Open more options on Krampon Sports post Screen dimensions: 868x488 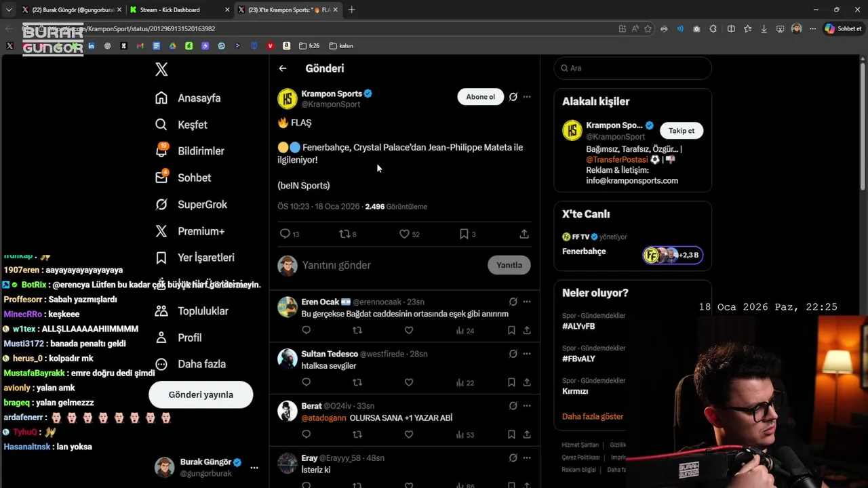[x=527, y=97]
